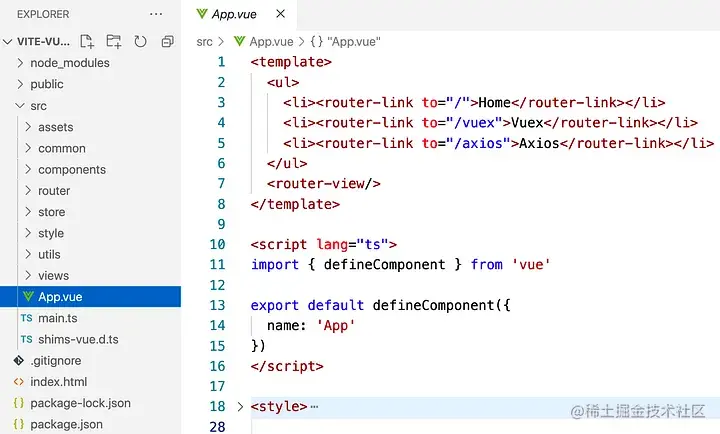
Task: Expand the components folder chevron
Action: coord(28,169)
